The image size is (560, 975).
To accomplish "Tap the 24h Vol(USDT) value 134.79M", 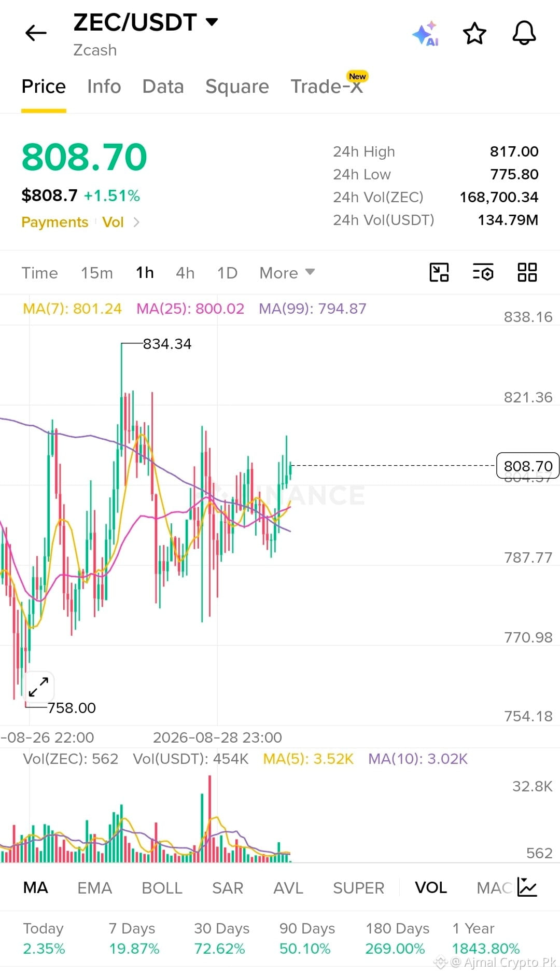I will click(508, 220).
